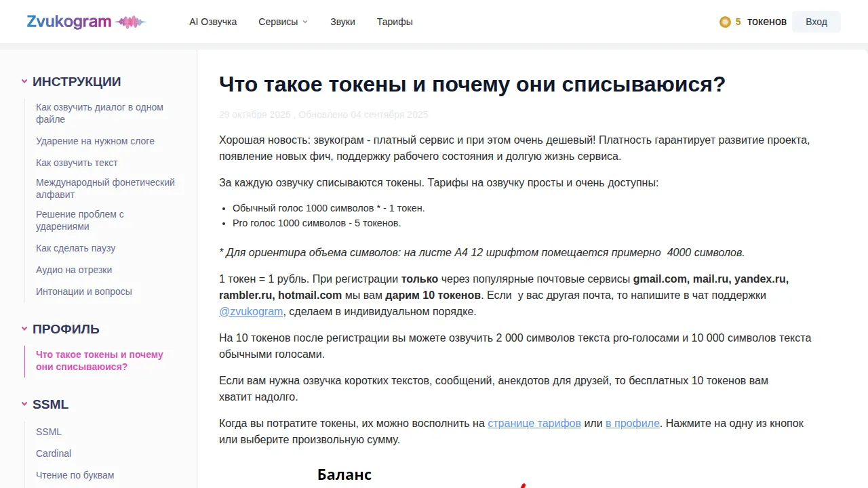Open 'Ударение на нужном слоге' instruction
This screenshot has width=868, height=488.
[x=95, y=141]
